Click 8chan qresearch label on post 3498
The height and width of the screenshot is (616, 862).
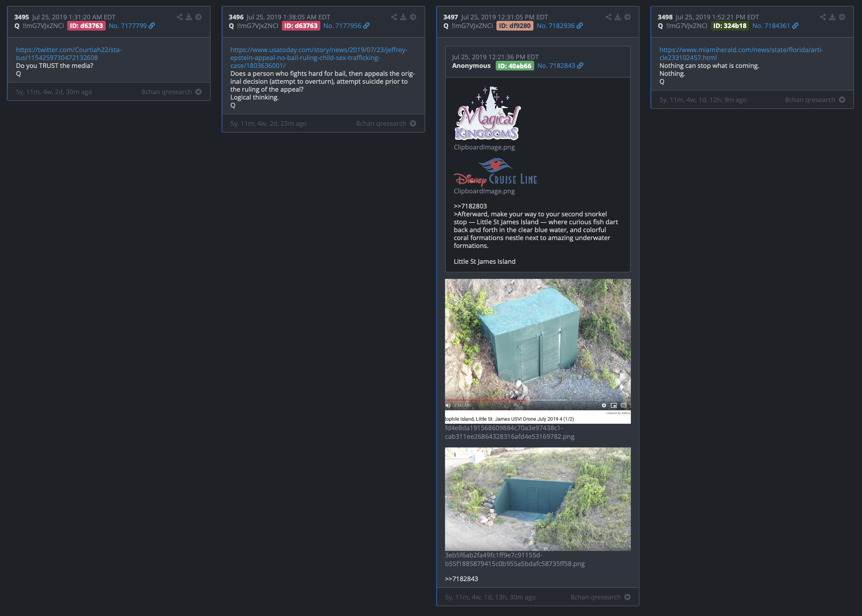[x=810, y=100]
